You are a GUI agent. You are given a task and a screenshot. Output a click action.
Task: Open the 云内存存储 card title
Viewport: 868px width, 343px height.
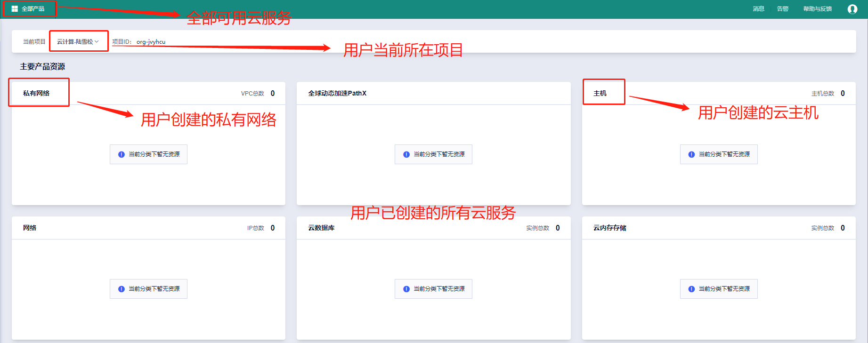tap(610, 228)
